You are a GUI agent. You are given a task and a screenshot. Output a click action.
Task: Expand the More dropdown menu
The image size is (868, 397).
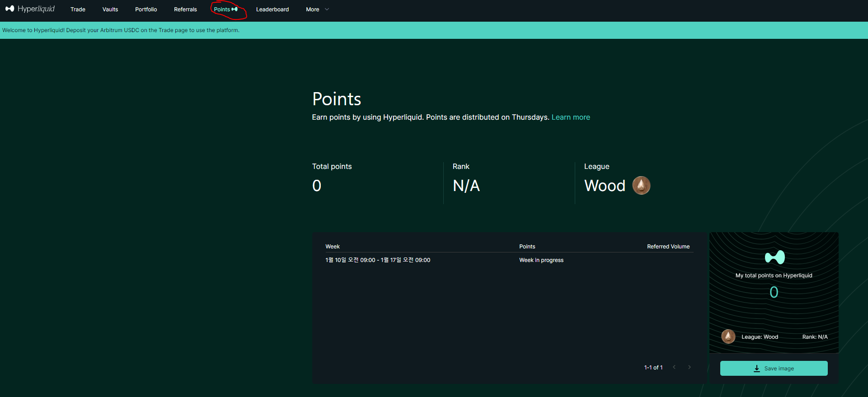pos(317,9)
